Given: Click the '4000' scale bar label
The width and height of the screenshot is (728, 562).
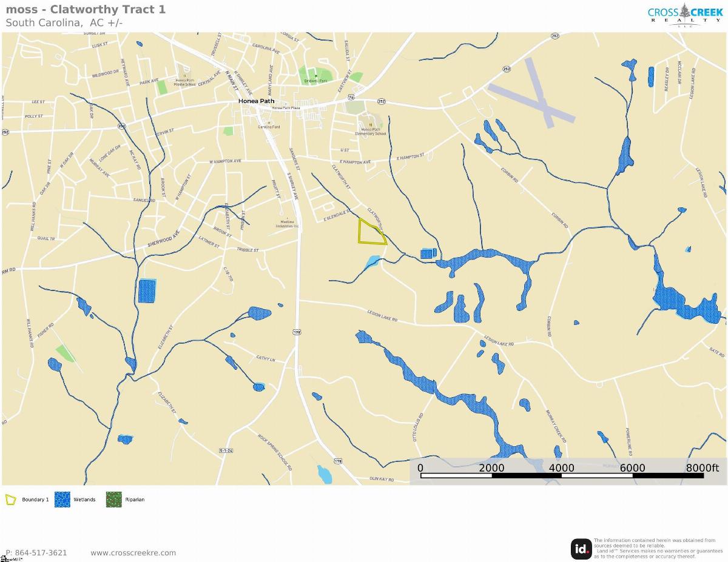Looking at the screenshot, I should point(562,468).
